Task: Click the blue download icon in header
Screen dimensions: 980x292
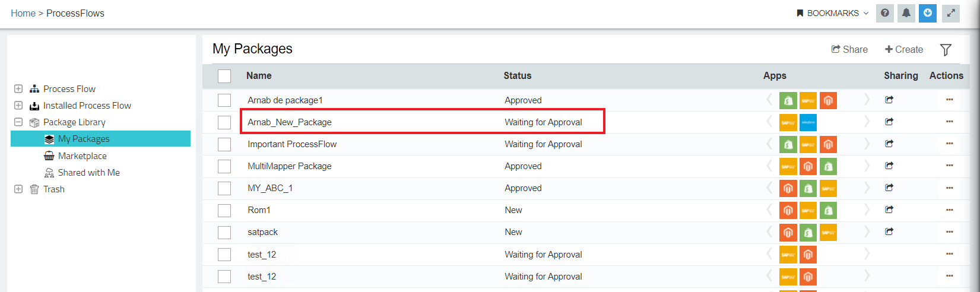Action: 928,13
